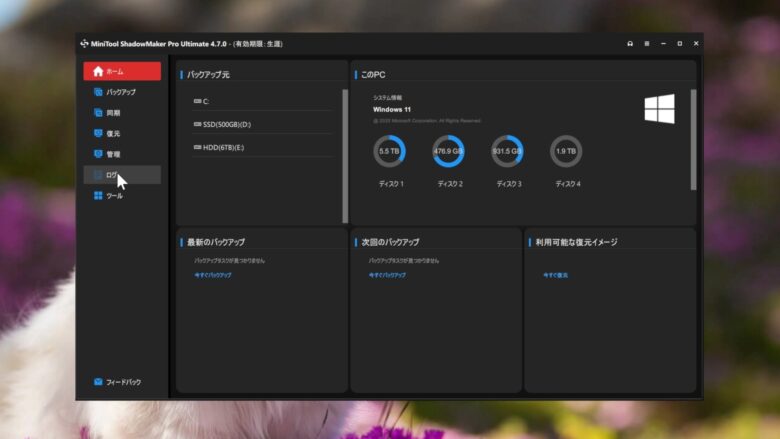Open the ツール (Tools) sidebar page
The height and width of the screenshot is (439, 780).
(x=122, y=196)
